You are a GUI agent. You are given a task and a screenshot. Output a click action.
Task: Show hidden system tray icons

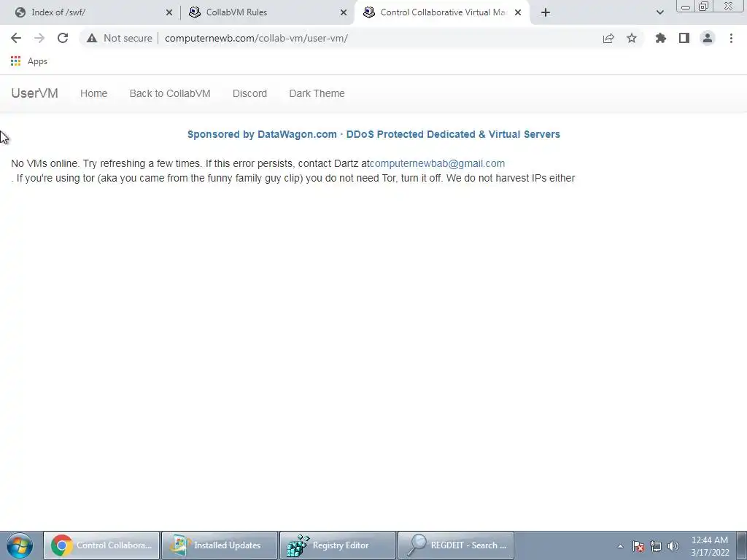(620, 546)
